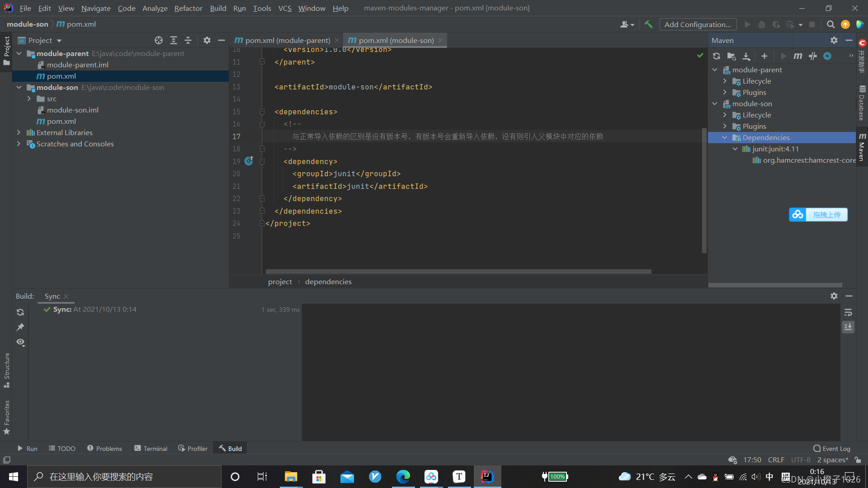Change CRLF line separator setting

(x=776, y=460)
